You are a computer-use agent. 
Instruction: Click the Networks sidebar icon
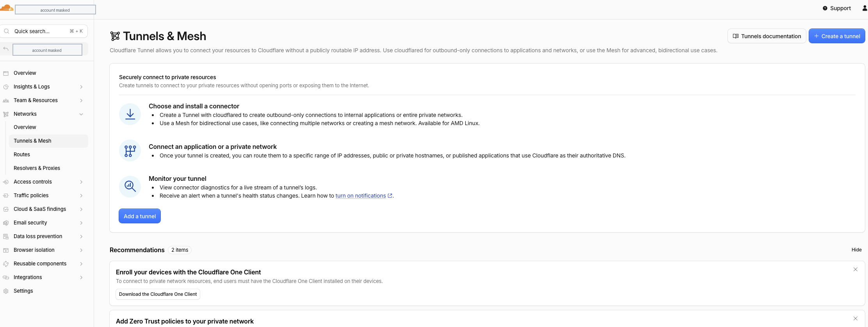(6, 114)
